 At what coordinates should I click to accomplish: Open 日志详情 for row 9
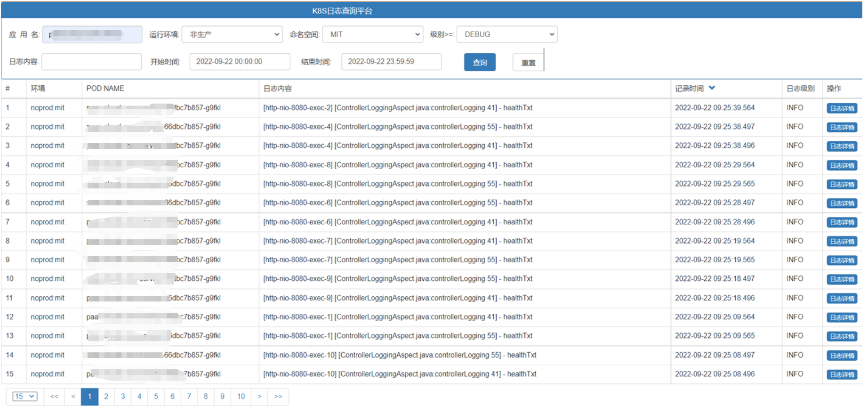(x=842, y=260)
